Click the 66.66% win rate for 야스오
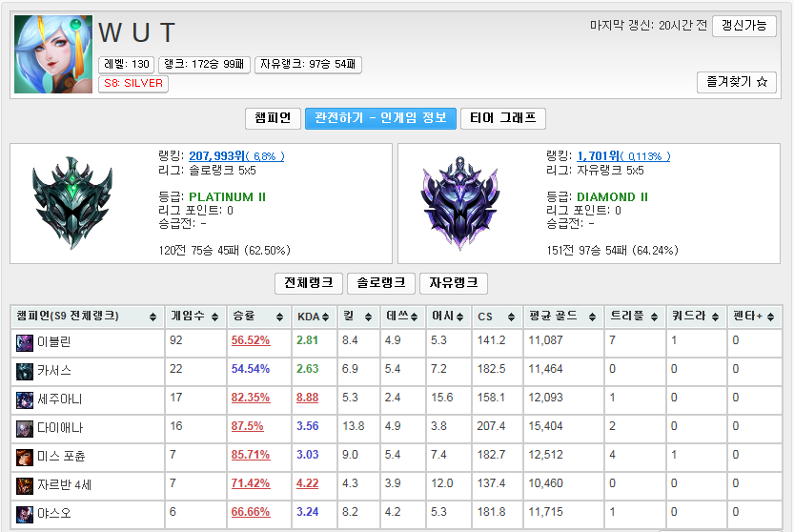The image size is (794, 532). coord(250,513)
